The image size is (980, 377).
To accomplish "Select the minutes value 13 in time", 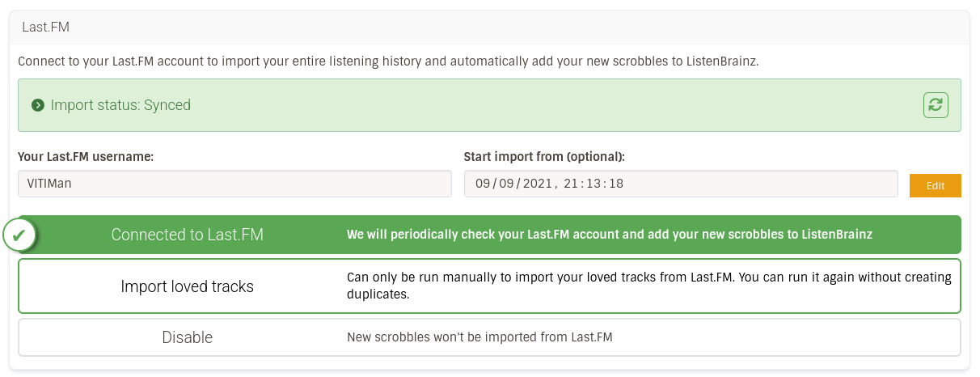I will coord(593,184).
